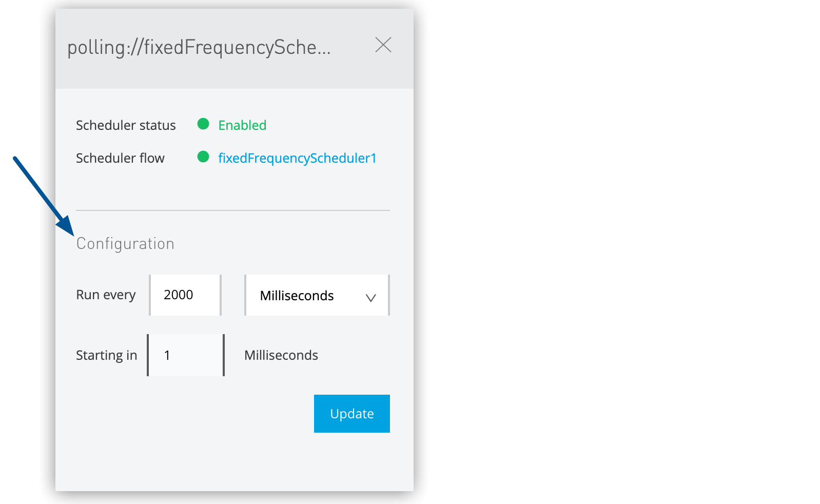Select the Enabled status text
820x504 pixels.
(x=242, y=125)
